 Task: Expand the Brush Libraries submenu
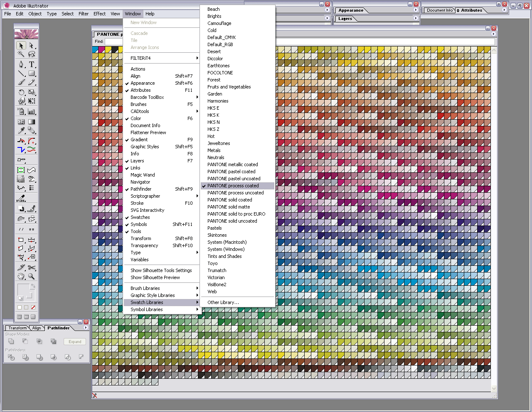[x=162, y=288]
